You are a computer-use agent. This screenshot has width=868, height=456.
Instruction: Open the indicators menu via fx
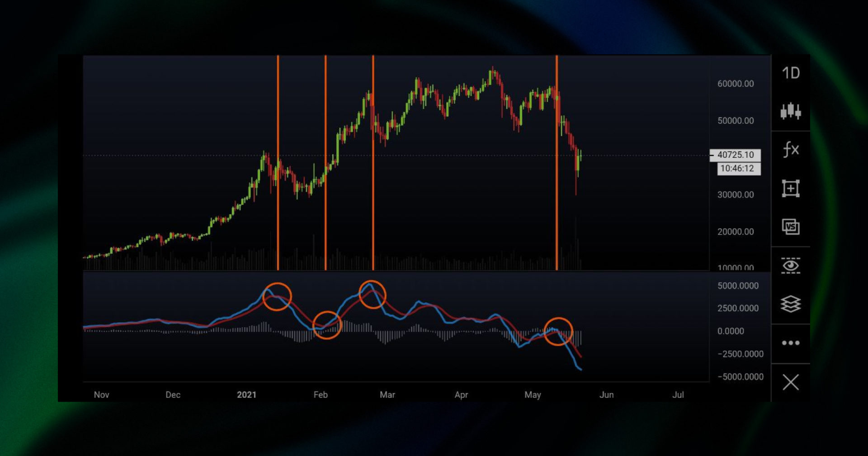790,149
